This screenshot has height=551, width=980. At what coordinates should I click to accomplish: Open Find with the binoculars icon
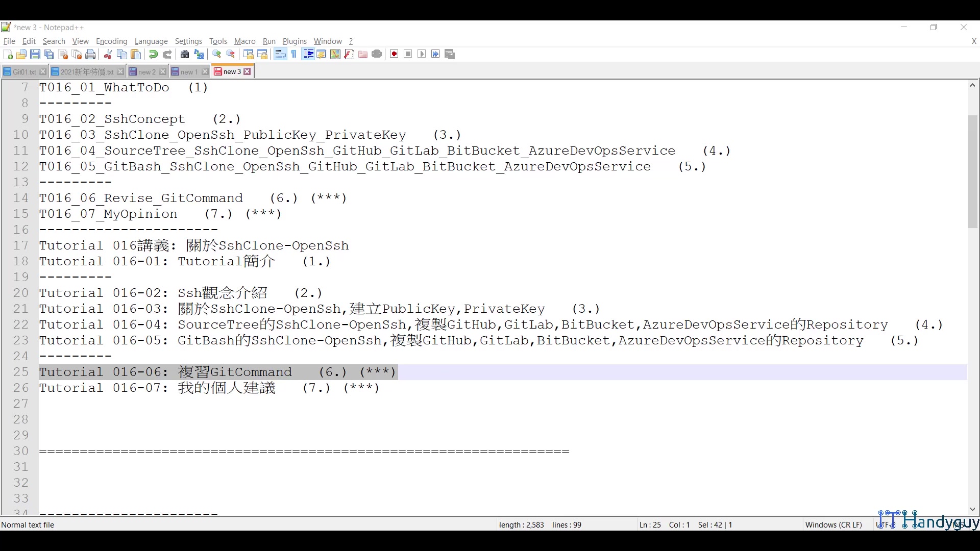[x=185, y=55]
